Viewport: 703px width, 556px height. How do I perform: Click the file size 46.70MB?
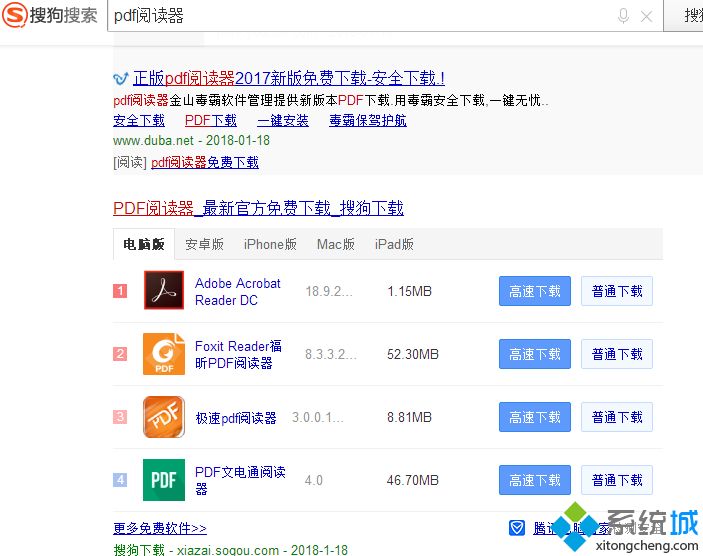click(x=413, y=480)
